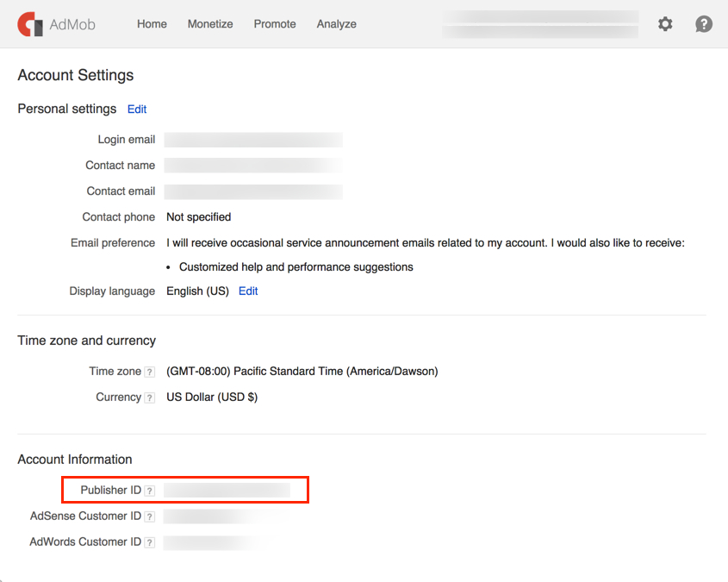Open the Promote section
Viewport: 728px width, 582px height.
(x=275, y=24)
